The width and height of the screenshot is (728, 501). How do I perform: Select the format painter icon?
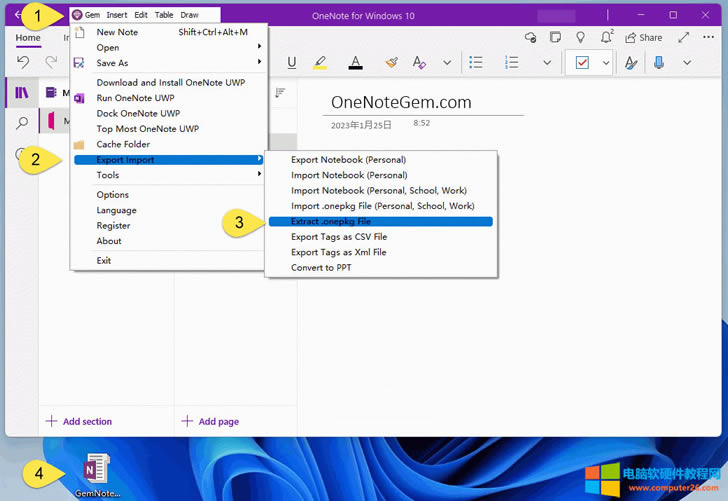pos(391,62)
